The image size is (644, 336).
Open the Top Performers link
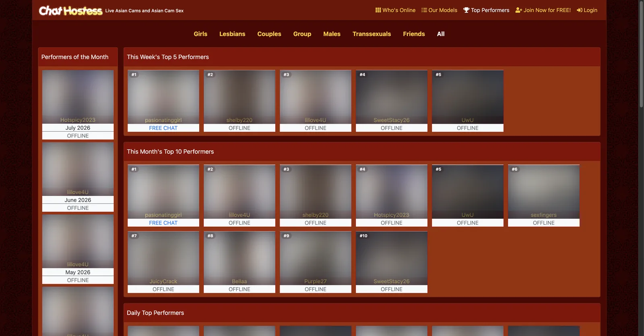(x=486, y=10)
